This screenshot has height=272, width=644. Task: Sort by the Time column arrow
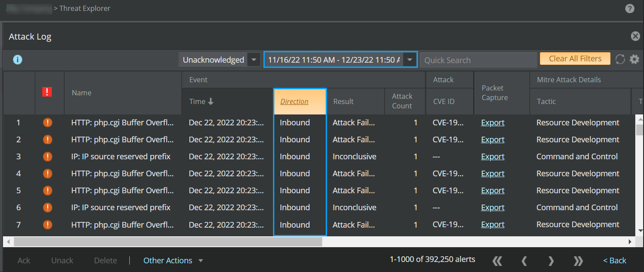click(x=211, y=101)
